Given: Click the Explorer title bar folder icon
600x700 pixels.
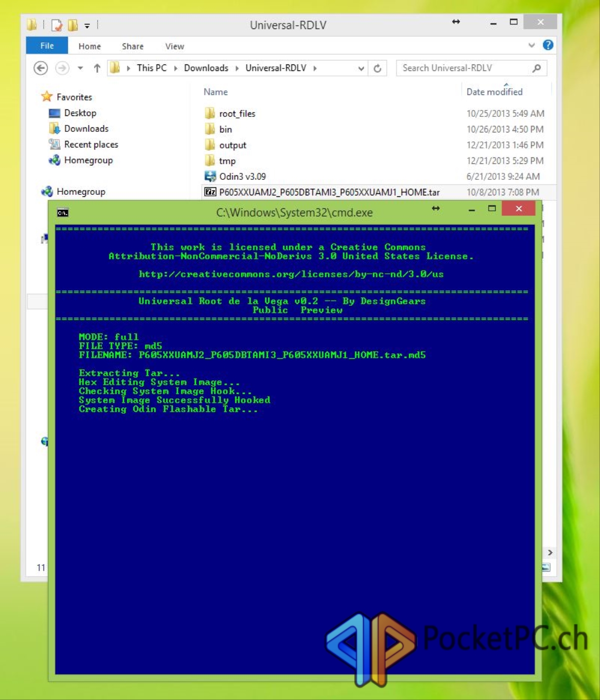Looking at the screenshot, I should 32,24.
